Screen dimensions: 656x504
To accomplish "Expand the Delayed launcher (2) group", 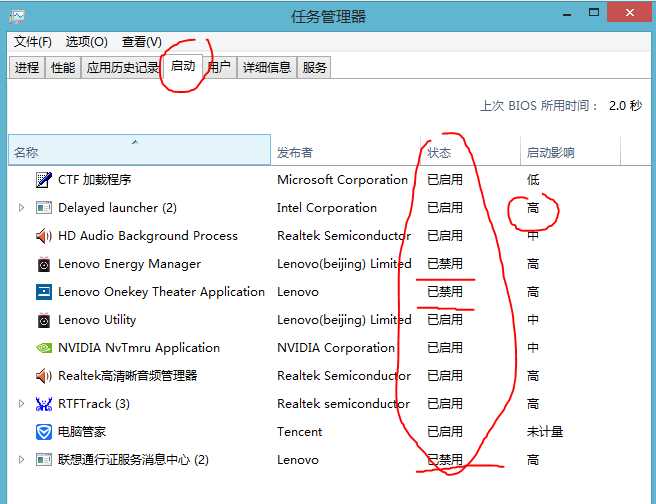I will 21,207.
